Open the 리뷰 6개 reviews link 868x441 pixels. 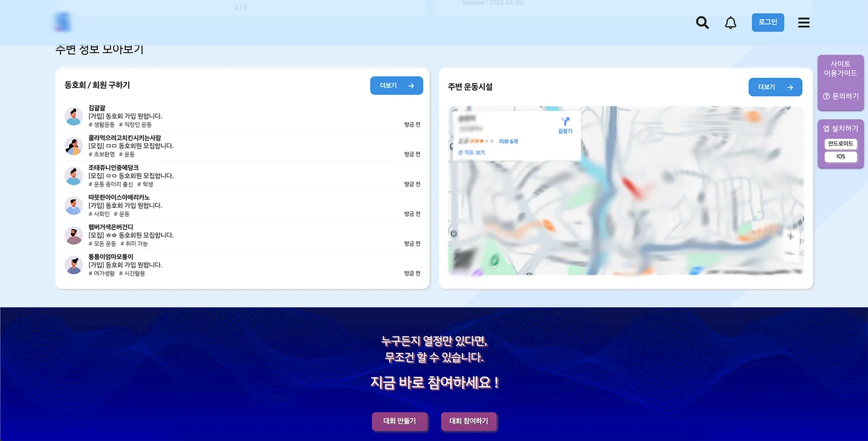coord(508,141)
